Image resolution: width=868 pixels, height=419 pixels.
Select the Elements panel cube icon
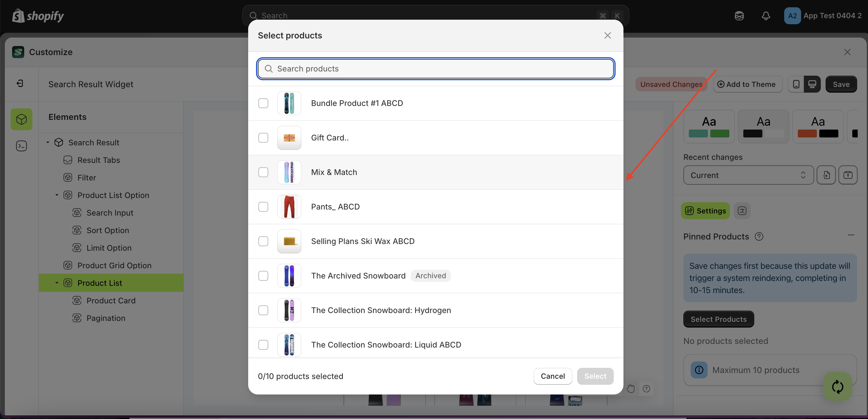tap(21, 119)
